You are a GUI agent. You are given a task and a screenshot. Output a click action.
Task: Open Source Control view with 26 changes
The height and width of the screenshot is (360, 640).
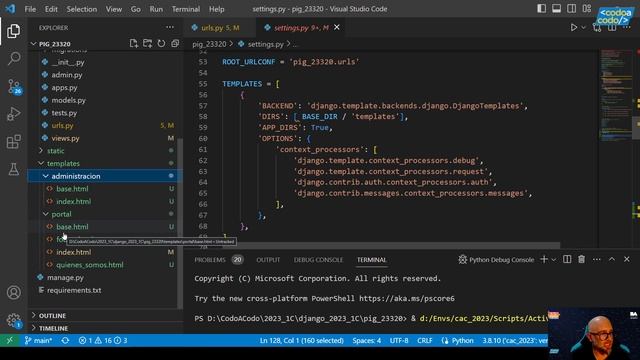point(14,87)
